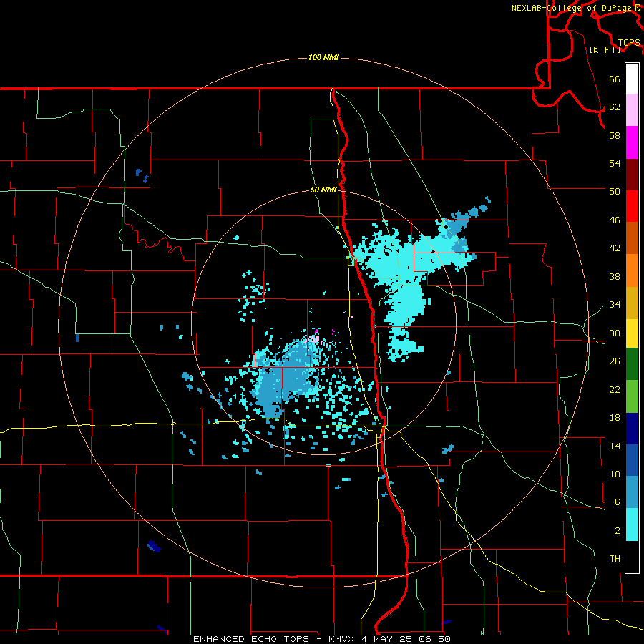Click the 18 value on the legend

point(615,418)
